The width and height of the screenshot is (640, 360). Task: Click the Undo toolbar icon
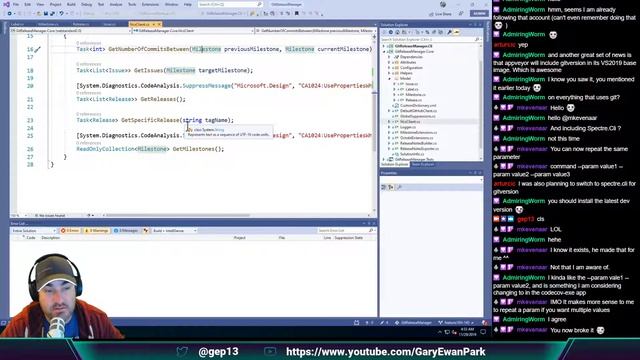point(61,13)
